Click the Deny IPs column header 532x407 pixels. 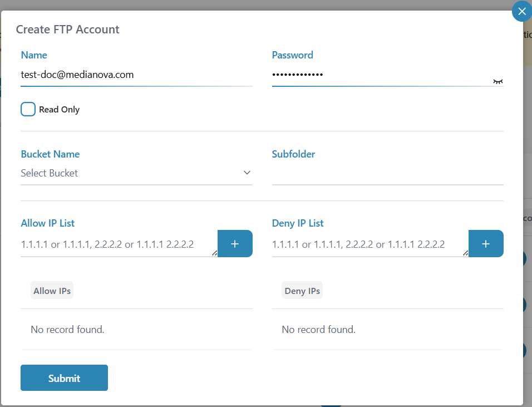click(302, 291)
